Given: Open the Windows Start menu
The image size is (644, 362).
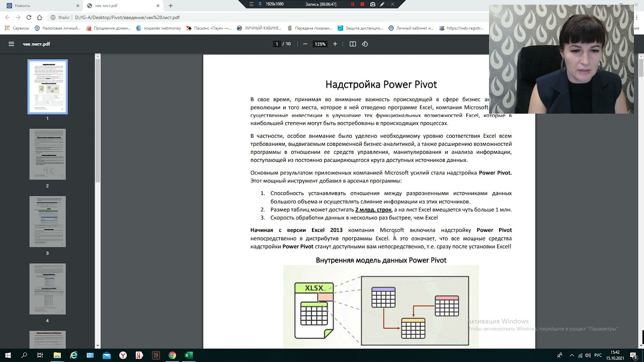Looking at the screenshot, I should pyautogui.click(x=8, y=355).
